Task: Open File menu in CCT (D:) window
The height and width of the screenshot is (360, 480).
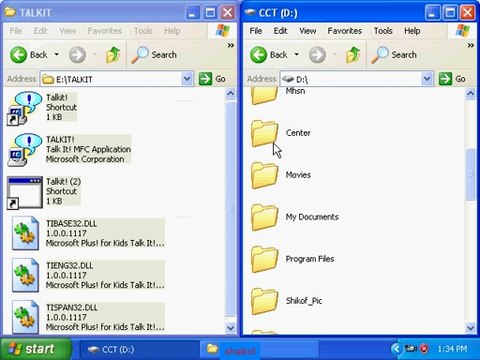Action: click(256, 31)
